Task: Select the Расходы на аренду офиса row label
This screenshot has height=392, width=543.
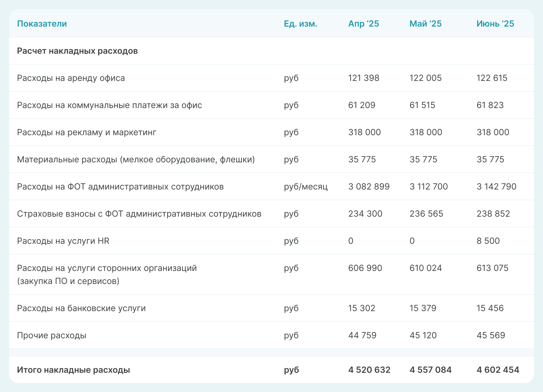Action: point(71,78)
